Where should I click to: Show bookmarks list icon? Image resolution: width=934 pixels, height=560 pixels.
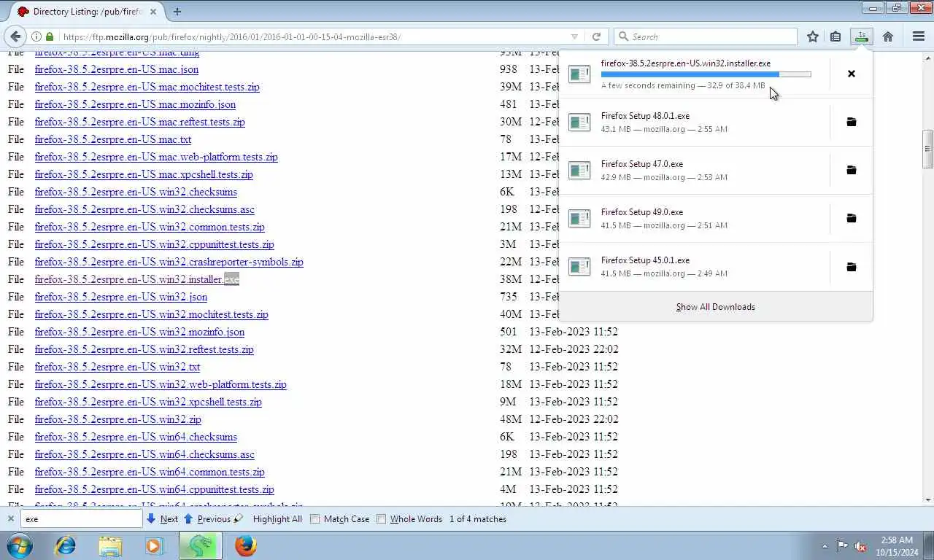point(836,36)
